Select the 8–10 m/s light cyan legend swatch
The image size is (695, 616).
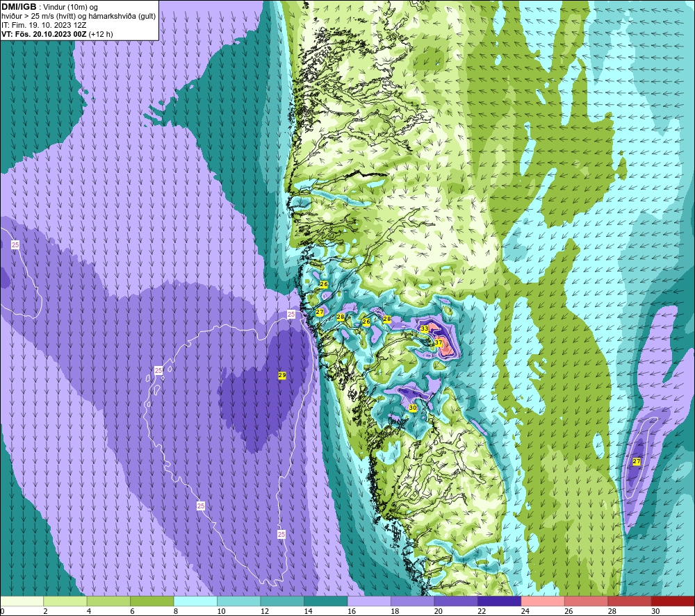[x=195, y=601]
